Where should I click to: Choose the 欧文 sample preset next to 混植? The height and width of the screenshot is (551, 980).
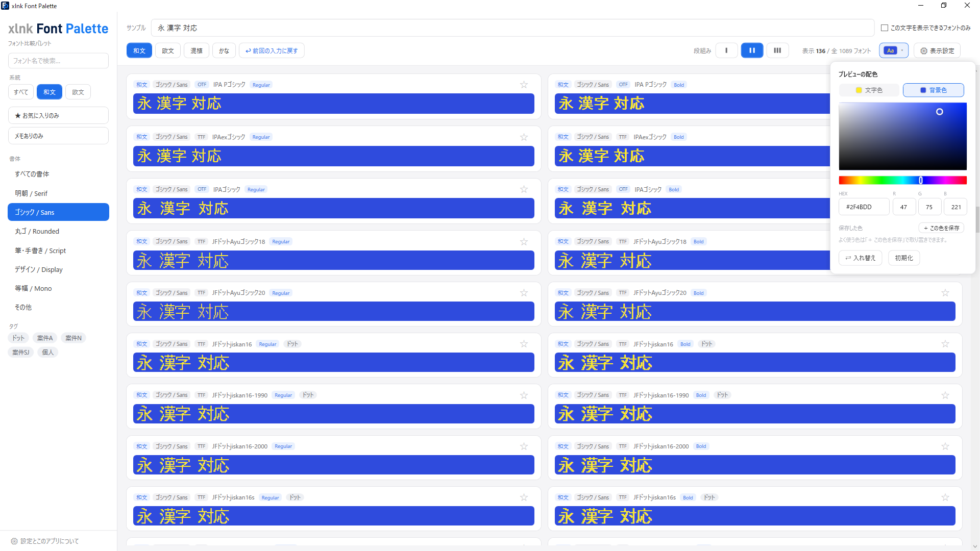168,51
